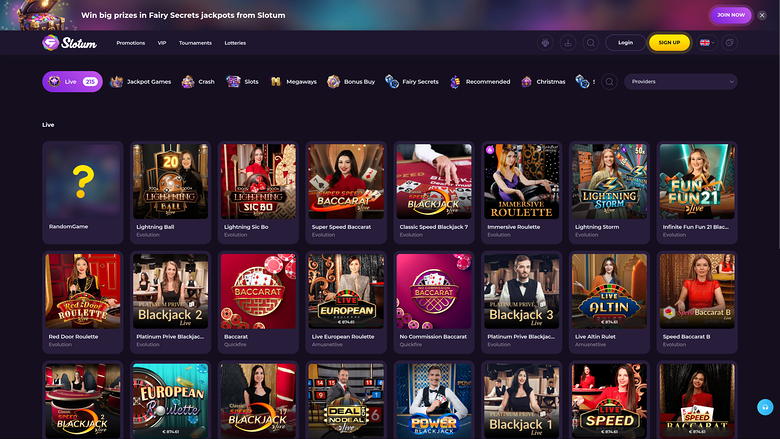Click the Slotum logo
The width and height of the screenshot is (780, 439).
[x=70, y=43]
